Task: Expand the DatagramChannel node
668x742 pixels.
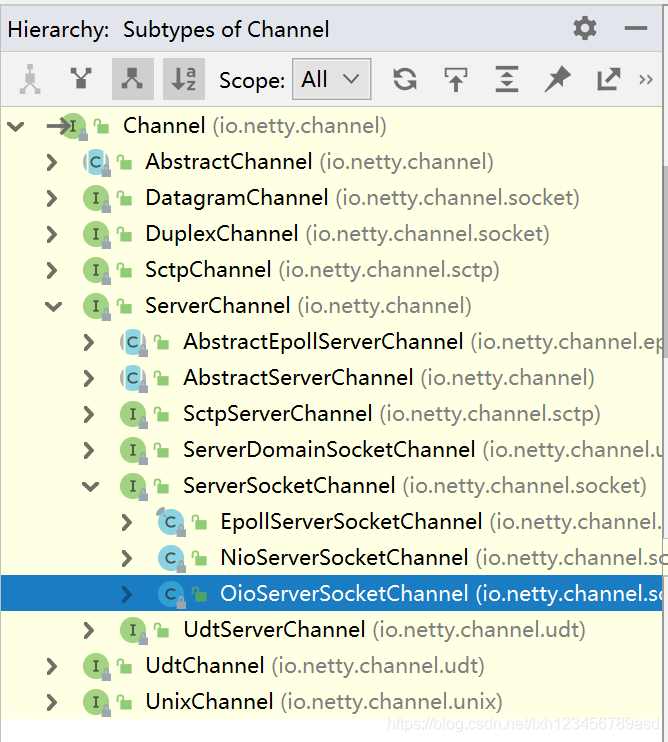Action: coord(52,198)
